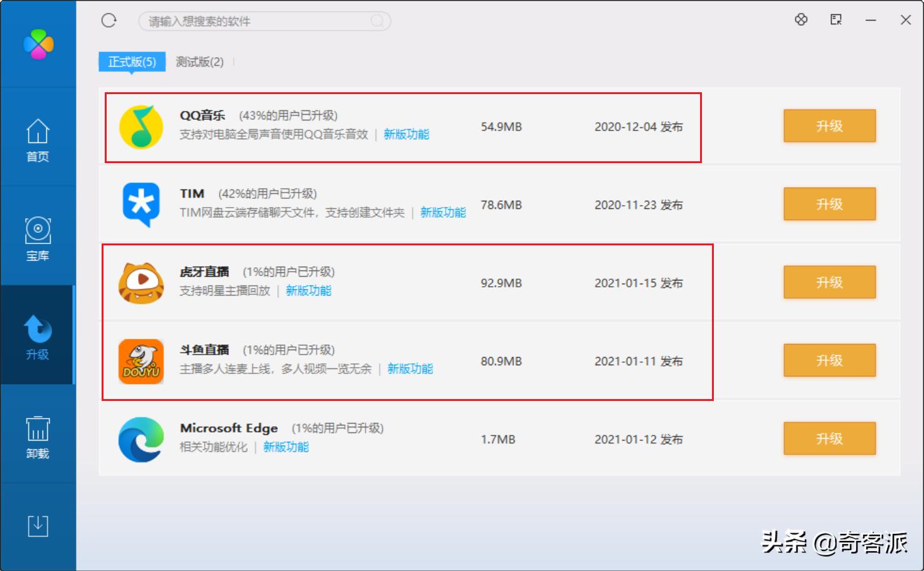Open 新版功能 link for 斗鱼直播
924x571 pixels.
410,369
